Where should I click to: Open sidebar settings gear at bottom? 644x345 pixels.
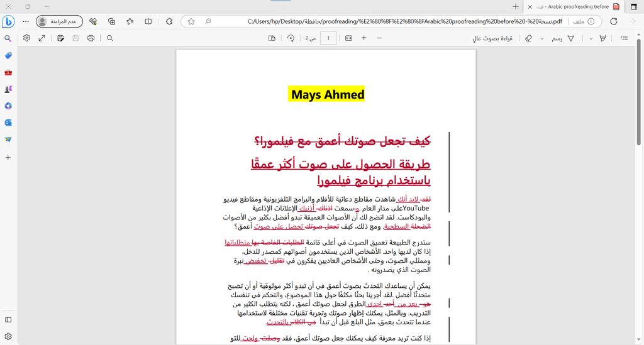8,336
